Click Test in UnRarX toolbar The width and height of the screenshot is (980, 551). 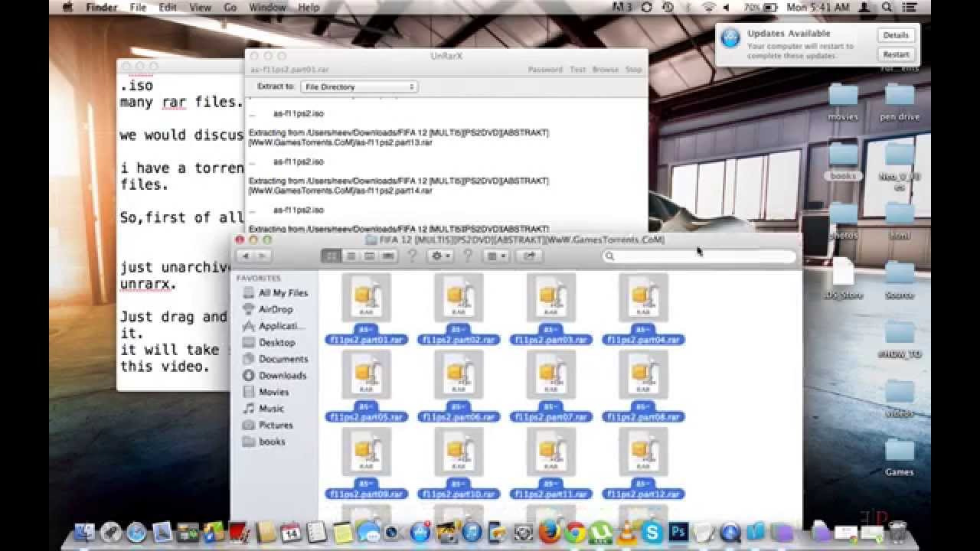click(577, 70)
